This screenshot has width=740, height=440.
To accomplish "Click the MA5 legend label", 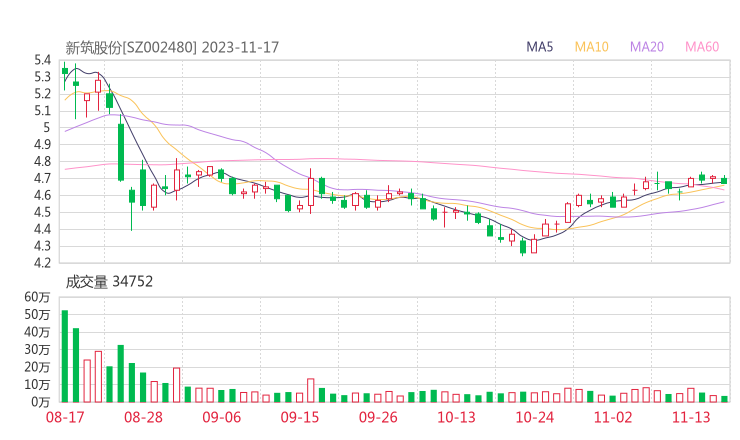I will tap(539, 47).
